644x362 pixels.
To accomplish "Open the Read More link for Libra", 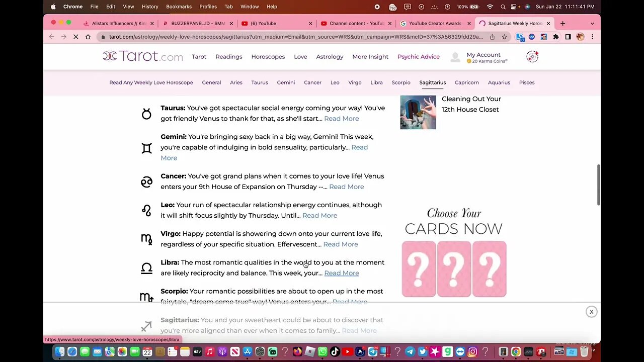I will (342, 273).
